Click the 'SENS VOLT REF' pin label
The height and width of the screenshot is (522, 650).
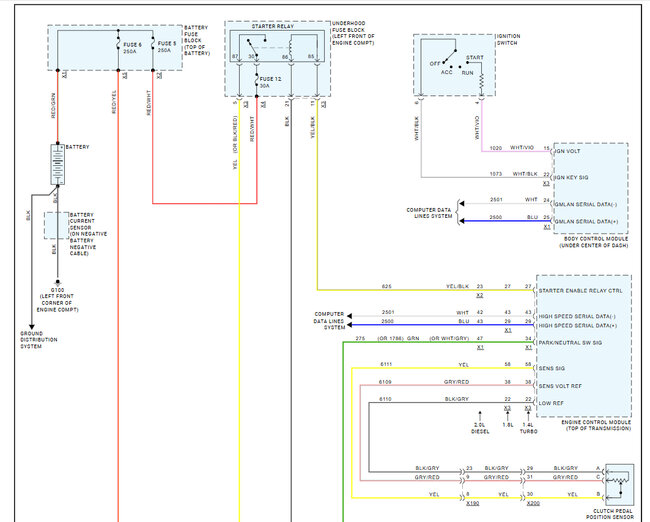pos(560,386)
